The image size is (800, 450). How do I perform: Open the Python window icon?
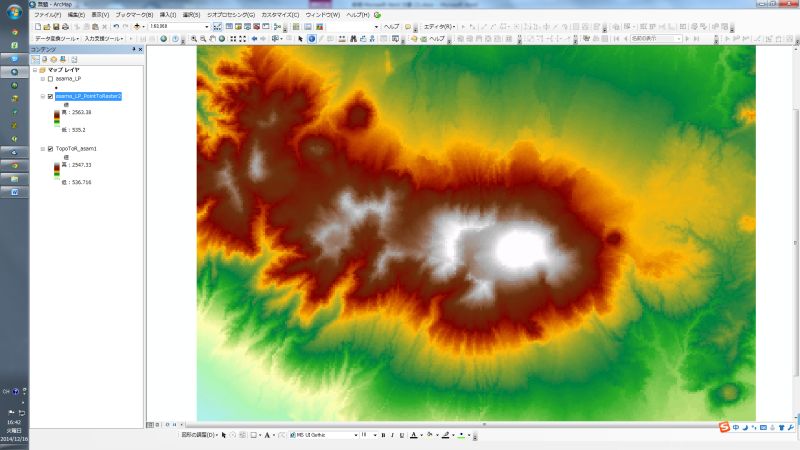(x=265, y=27)
